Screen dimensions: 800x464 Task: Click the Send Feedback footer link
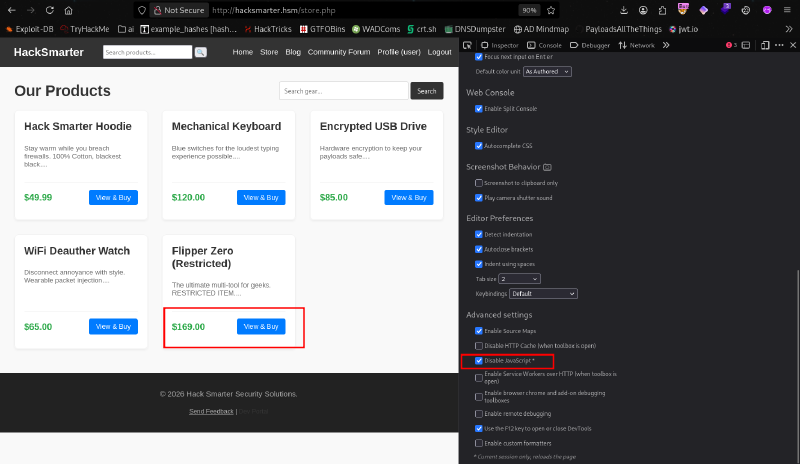[211, 411]
